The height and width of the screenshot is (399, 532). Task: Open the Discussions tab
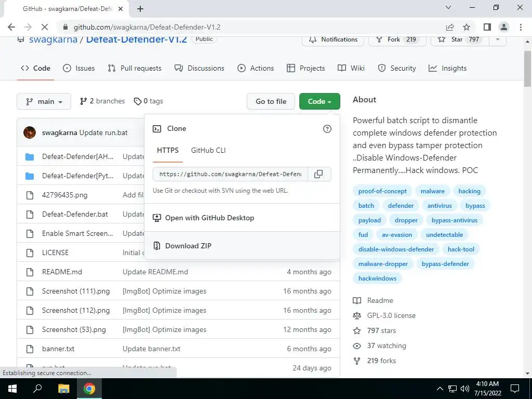click(199, 68)
